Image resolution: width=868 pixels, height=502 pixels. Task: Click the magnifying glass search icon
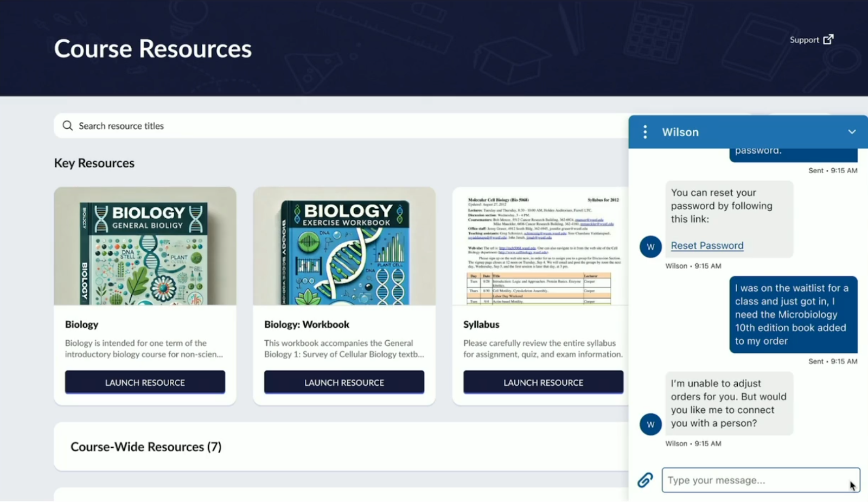tap(68, 126)
